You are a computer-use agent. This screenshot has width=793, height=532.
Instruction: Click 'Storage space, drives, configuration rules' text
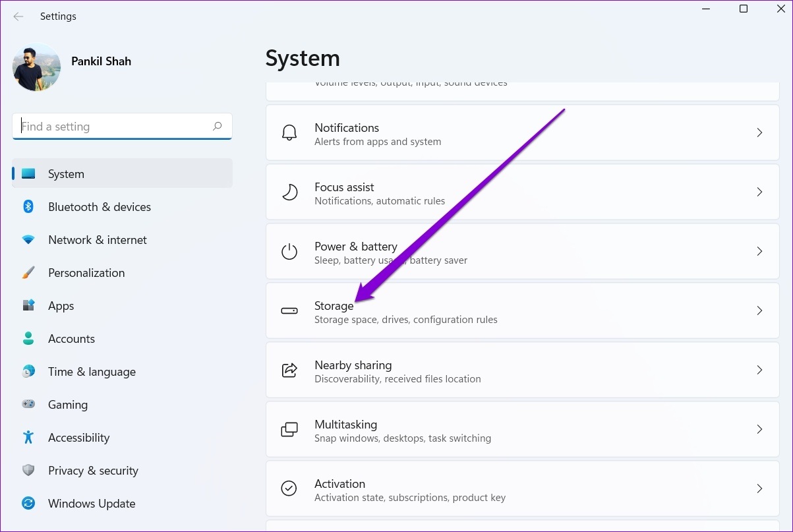406,320
